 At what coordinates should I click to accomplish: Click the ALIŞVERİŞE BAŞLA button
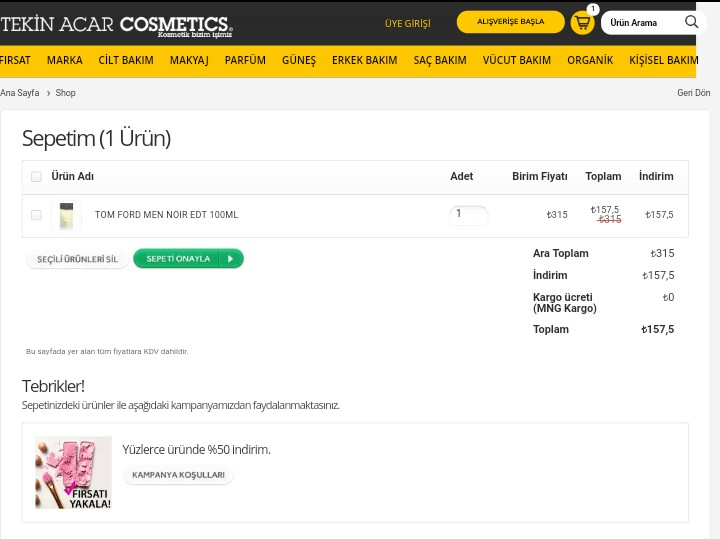[x=511, y=22]
